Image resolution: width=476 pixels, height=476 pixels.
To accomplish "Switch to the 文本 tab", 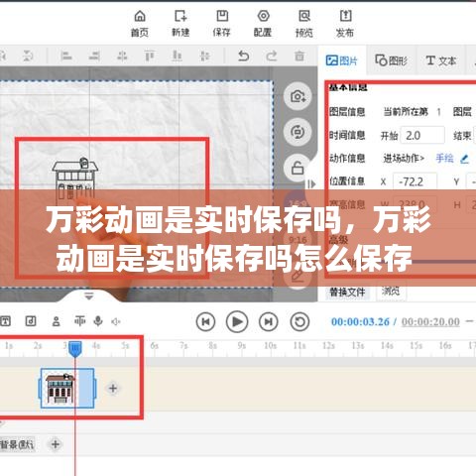I will tap(440, 60).
